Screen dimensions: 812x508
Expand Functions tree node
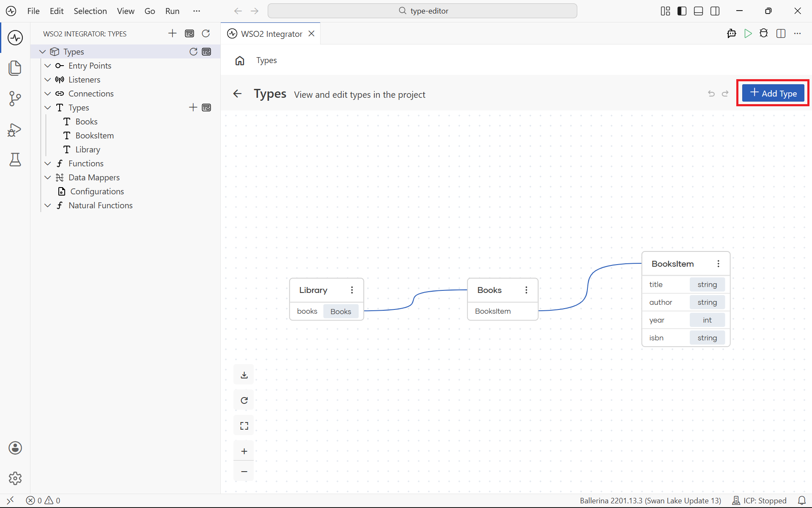tap(48, 163)
